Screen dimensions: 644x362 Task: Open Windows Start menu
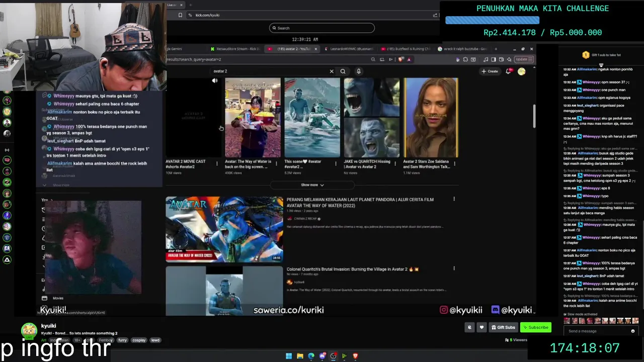(289, 356)
